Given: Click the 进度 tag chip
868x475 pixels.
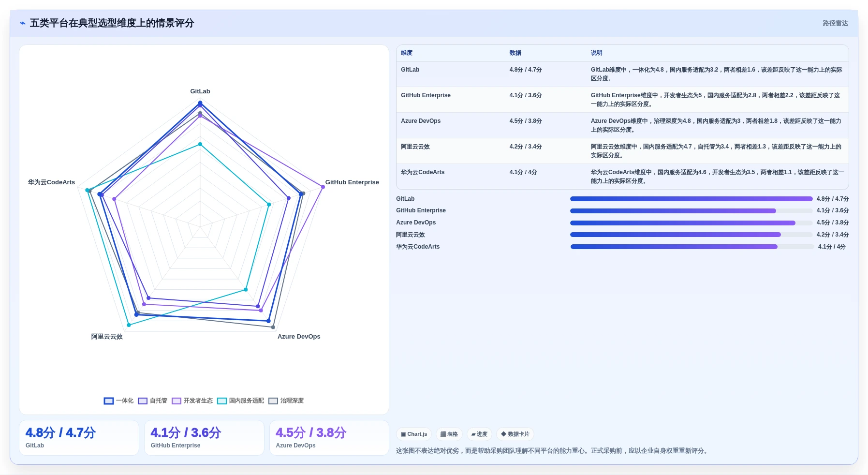Looking at the screenshot, I should coord(479,434).
